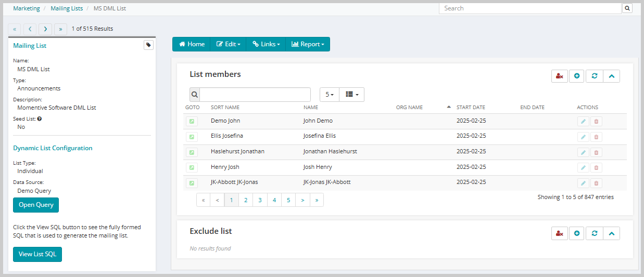644x277 pixels.
Task: Click name cell Jonathan Haslehurst
Action: click(330, 151)
